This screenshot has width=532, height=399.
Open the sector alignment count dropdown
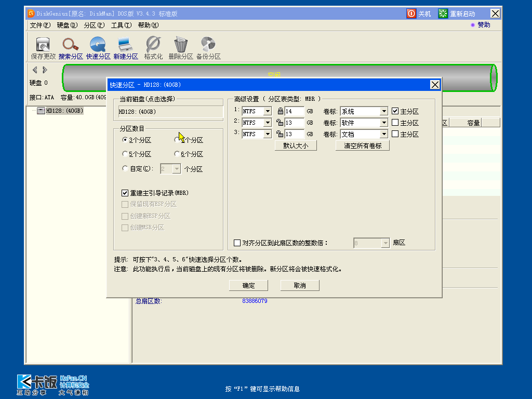[x=385, y=243]
